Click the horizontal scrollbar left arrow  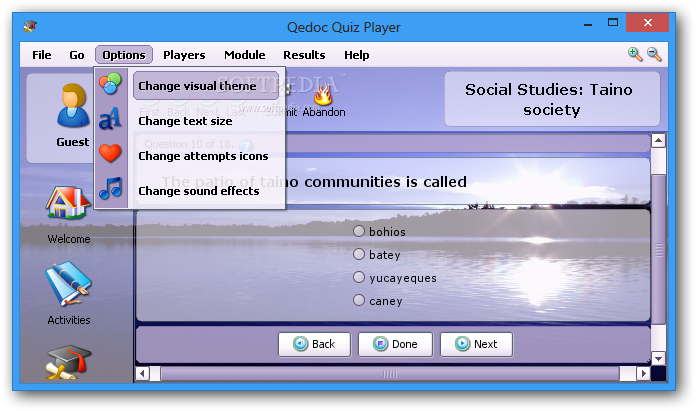click(x=142, y=374)
